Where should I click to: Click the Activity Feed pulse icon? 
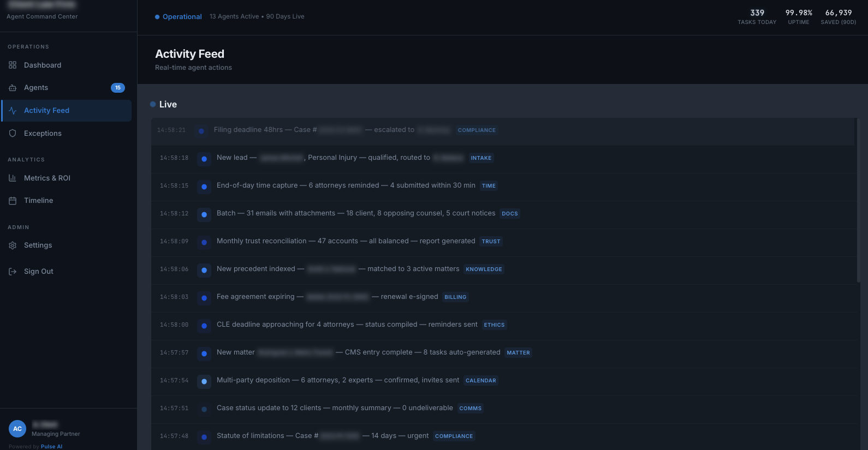pos(13,111)
